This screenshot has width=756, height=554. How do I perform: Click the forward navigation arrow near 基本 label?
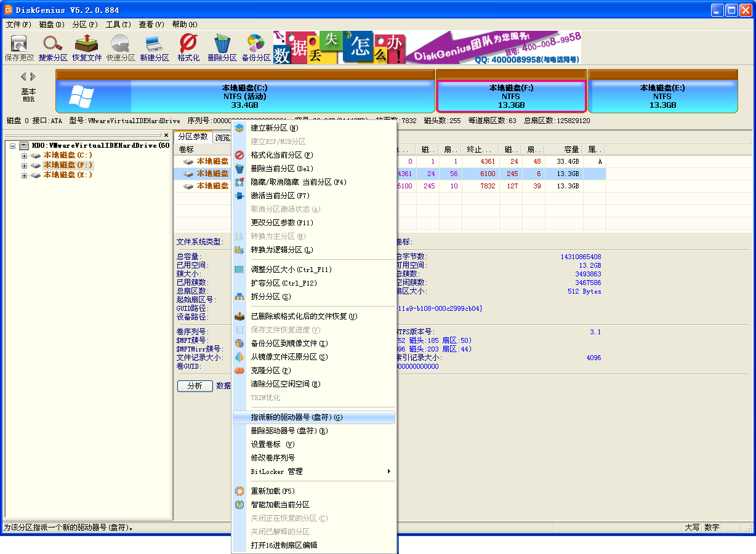tap(32, 76)
